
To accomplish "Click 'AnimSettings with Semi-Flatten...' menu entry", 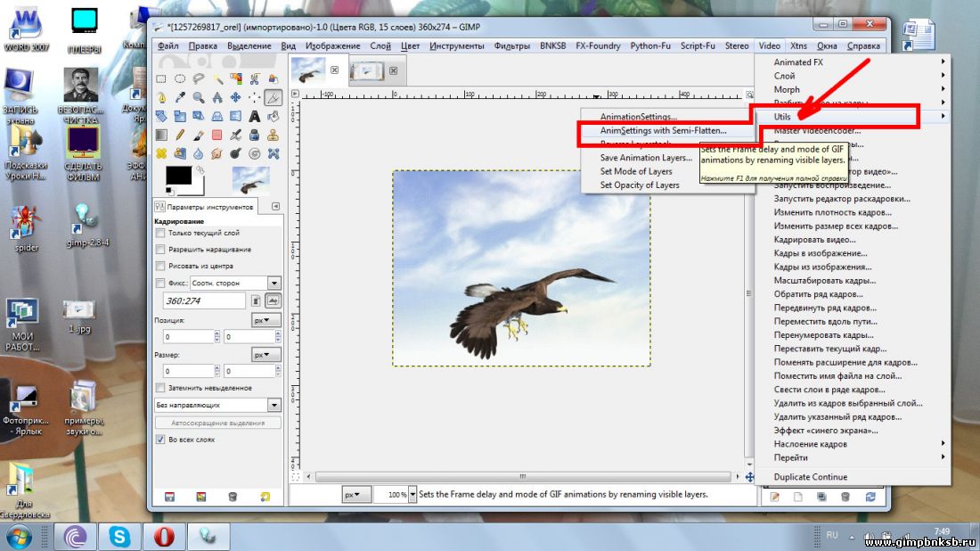I will pyautogui.click(x=663, y=131).
